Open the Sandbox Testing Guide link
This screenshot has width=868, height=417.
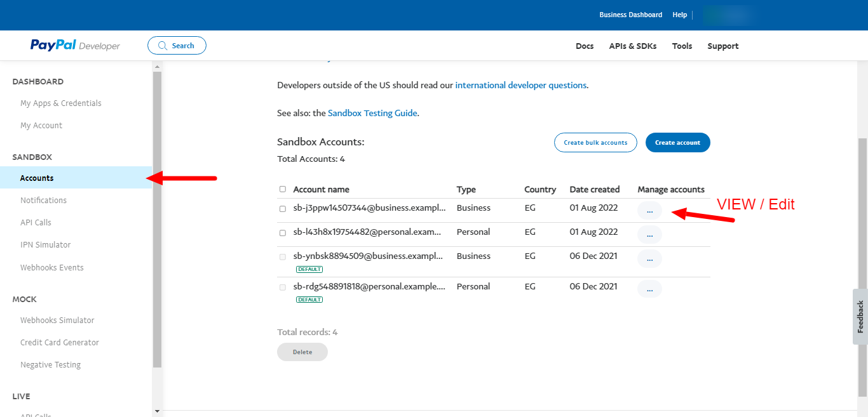[x=372, y=113]
